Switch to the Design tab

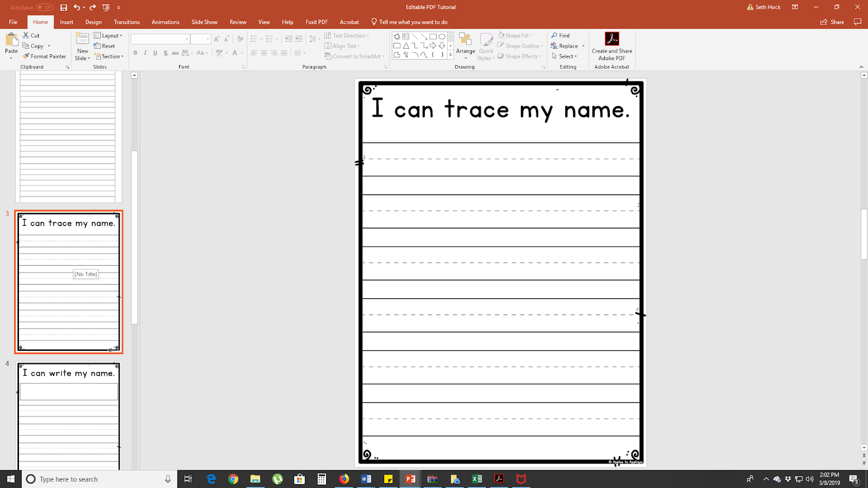93,22
